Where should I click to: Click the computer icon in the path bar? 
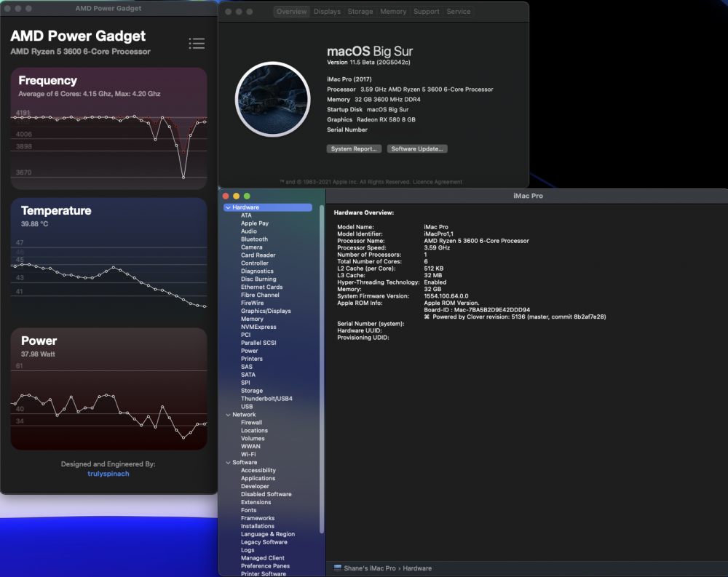338,568
